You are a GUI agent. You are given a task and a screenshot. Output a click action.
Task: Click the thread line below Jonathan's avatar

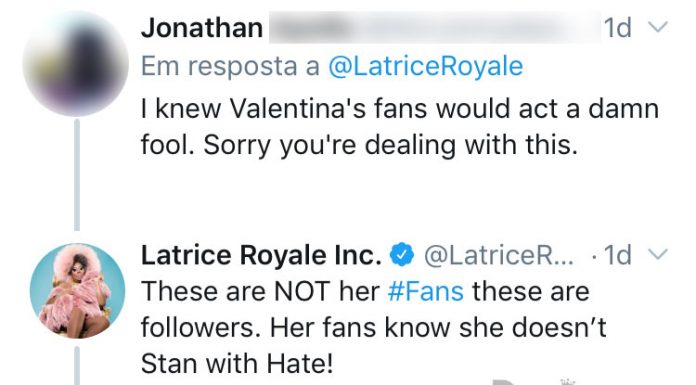(x=77, y=175)
